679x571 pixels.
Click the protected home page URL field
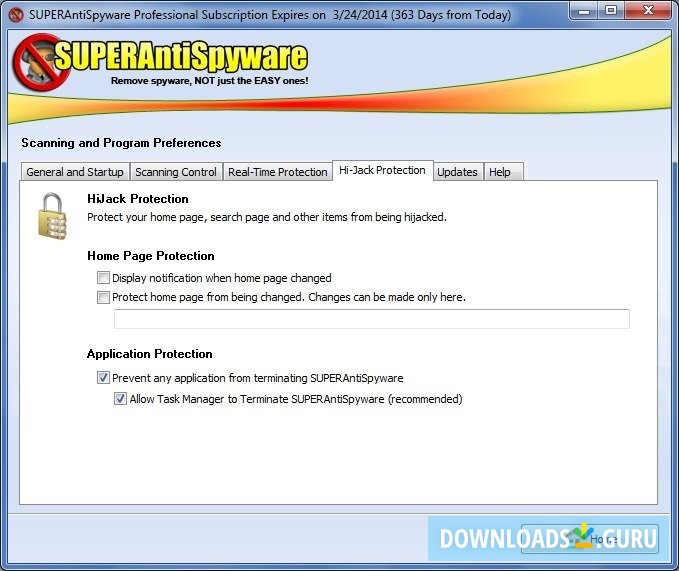pyautogui.click(x=372, y=319)
